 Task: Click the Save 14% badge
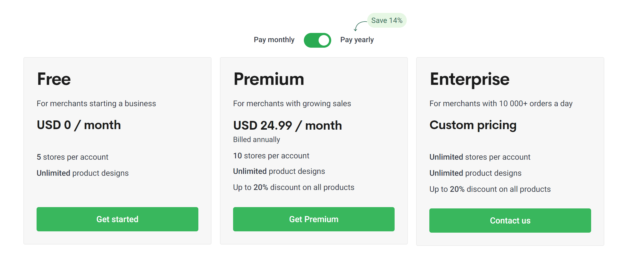(x=387, y=21)
